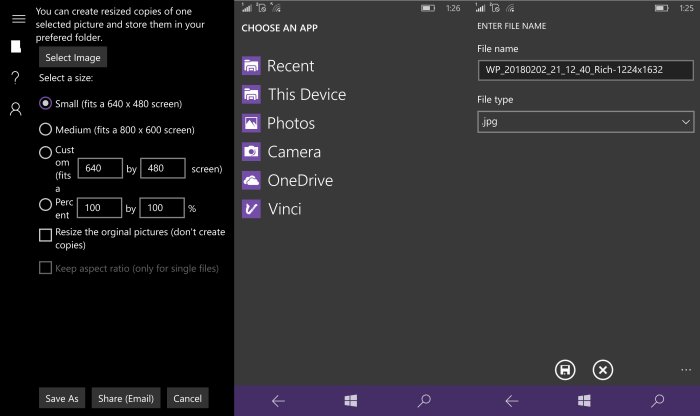Image resolution: width=700 pixels, height=416 pixels.
Task: Click the This Device folder icon
Action: click(x=251, y=95)
